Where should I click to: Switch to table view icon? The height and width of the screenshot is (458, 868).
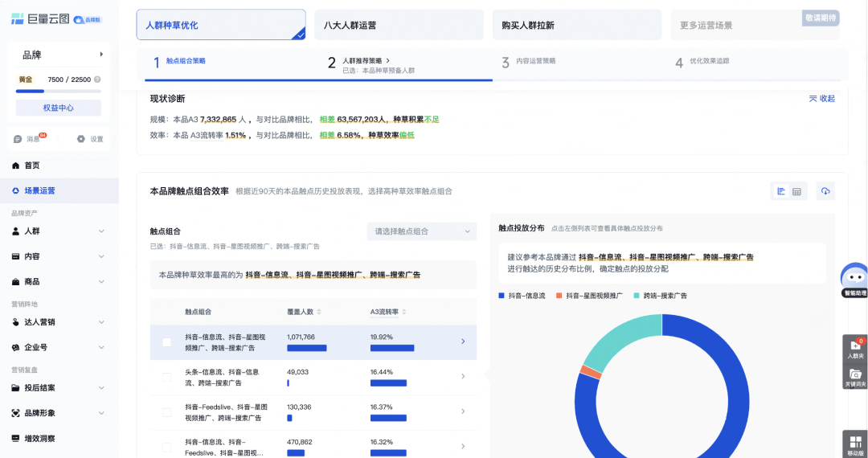(797, 191)
